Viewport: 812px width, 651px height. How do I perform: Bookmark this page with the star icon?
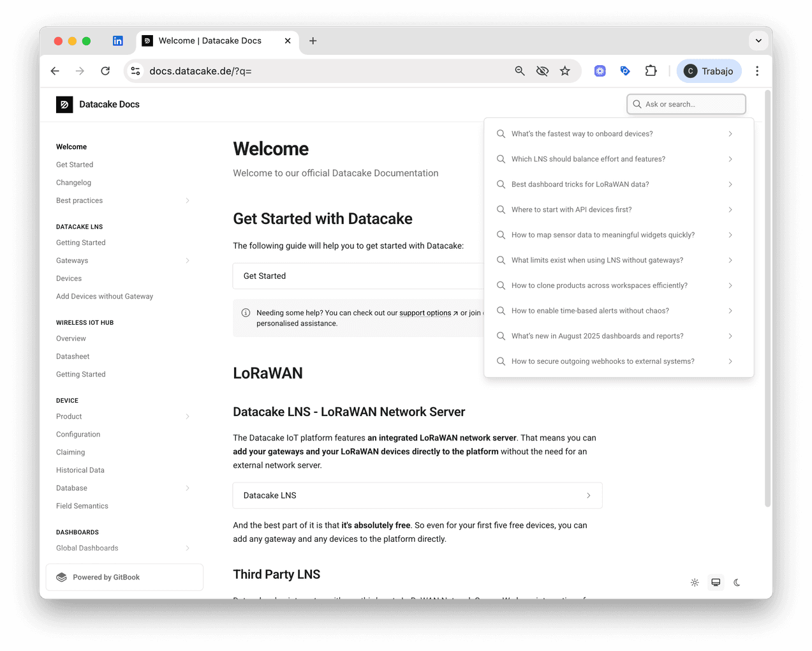click(565, 71)
